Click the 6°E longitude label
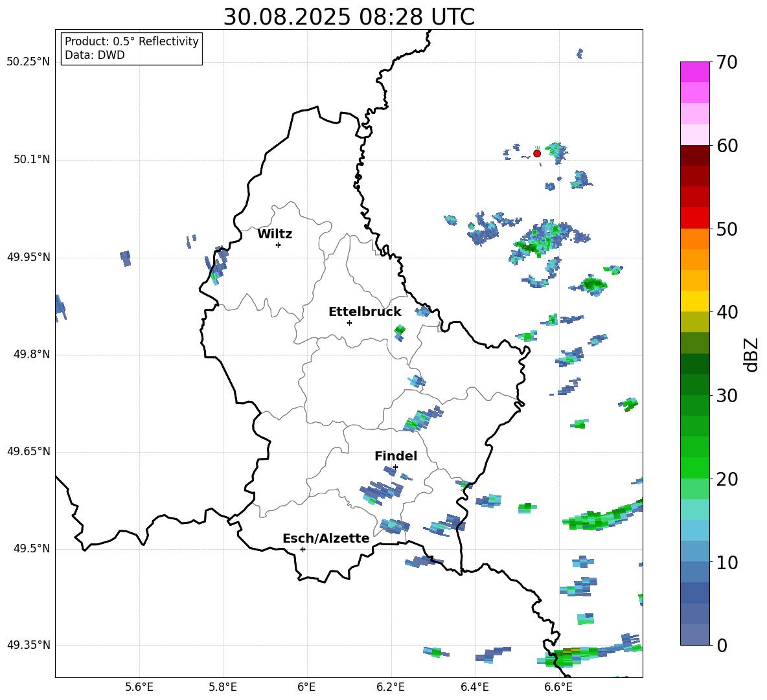767x700 pixels. coord(306,687)
